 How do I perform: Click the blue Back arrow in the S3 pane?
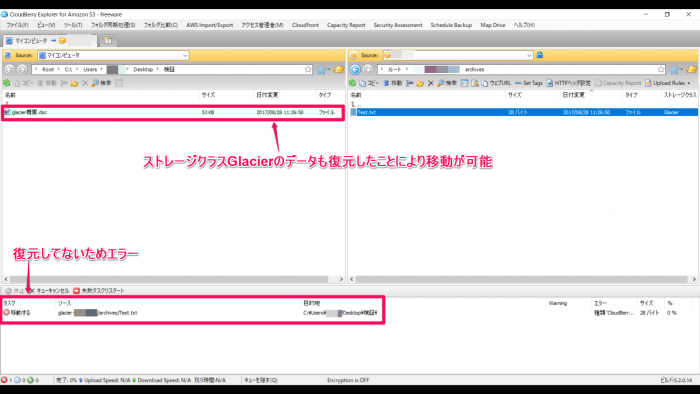pos(355,69)
